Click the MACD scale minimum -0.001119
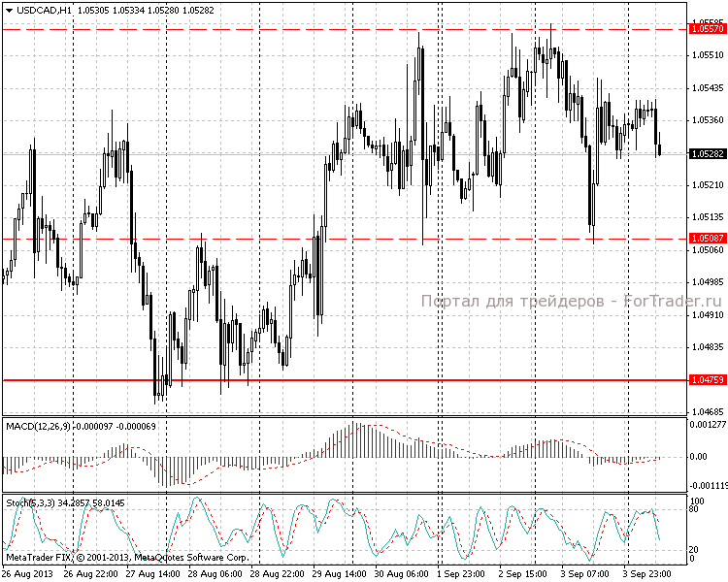 click(x=708, y=486)
